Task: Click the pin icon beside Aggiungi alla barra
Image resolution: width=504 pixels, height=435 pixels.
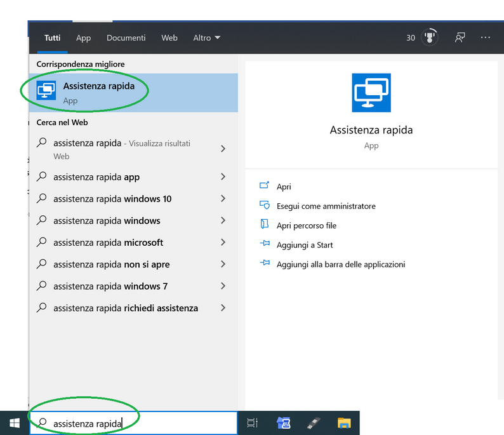Action: click(x=265, y=263)
